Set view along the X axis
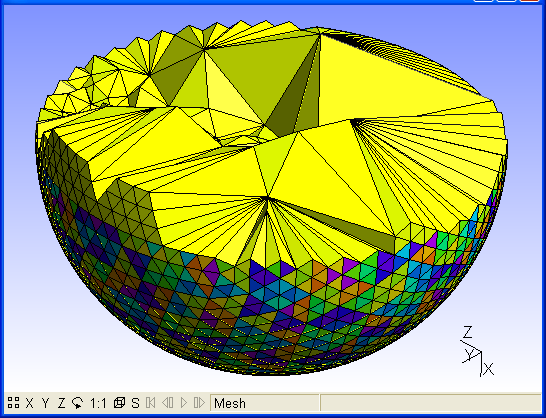The height and width of the screenshot is (418, 546). [30, 403]
